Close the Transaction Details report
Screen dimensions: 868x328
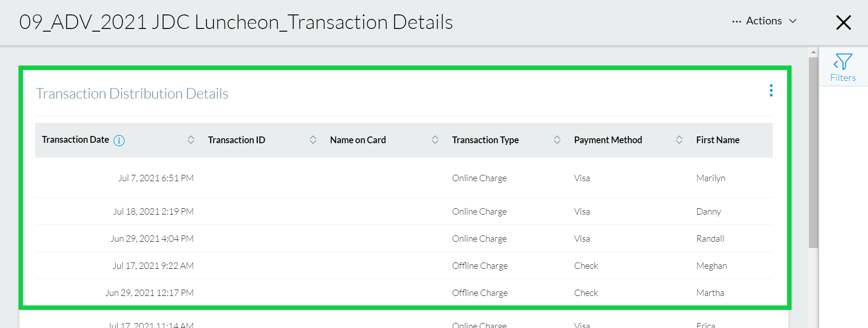pyautogui.click(x=844, y=22)
